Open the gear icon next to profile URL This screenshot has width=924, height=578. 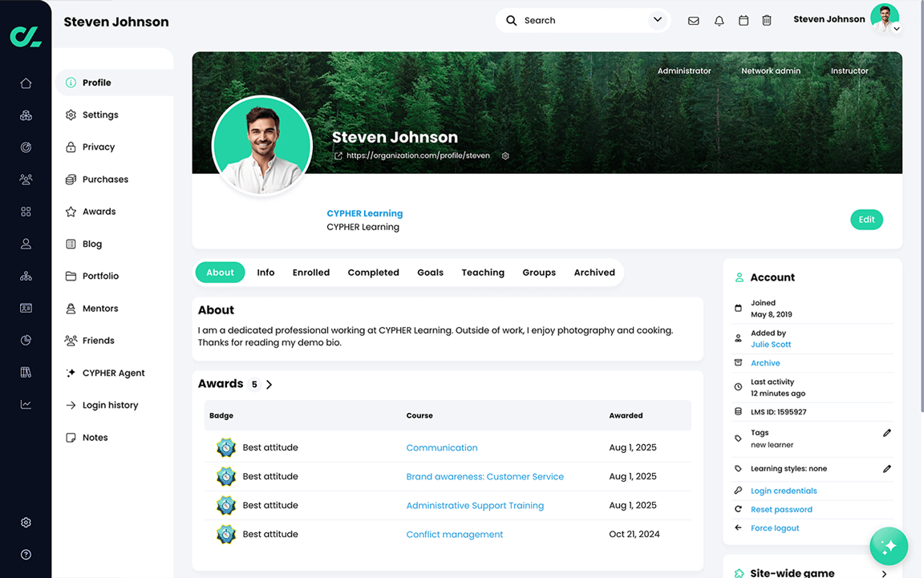pos(505,156)
